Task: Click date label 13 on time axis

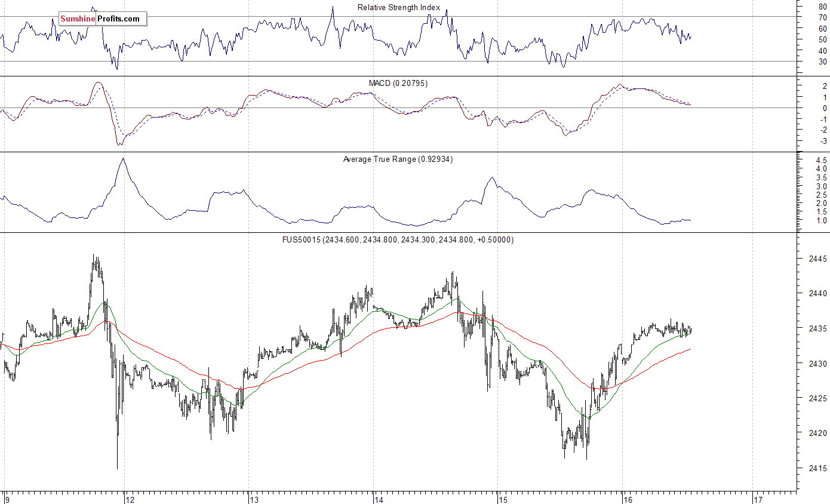Action: point(254,499)
